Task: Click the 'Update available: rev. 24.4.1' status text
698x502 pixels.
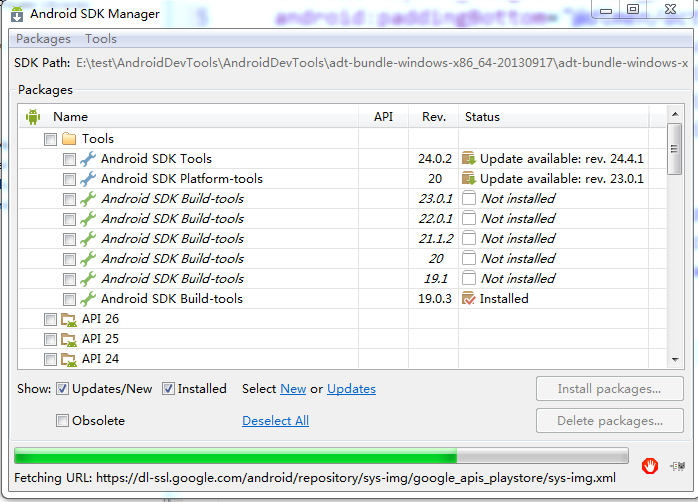Action: pyautogui.click(x=562, y=159)
